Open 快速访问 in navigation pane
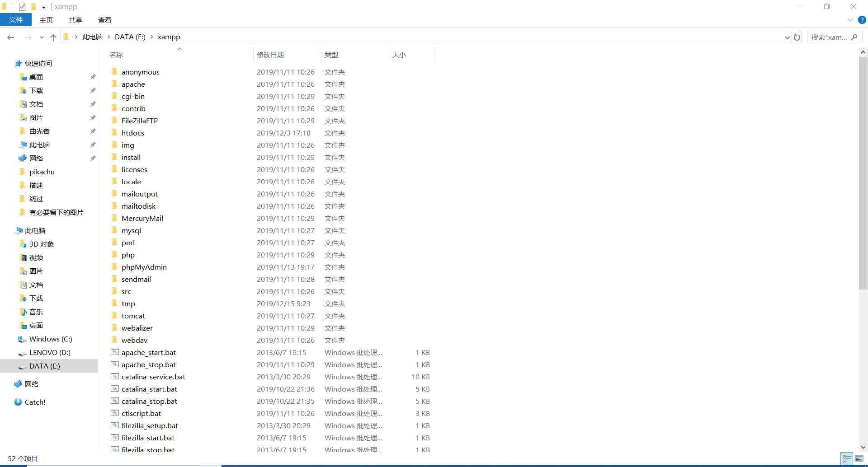This screenshot has height=467, width=868. 38,63
